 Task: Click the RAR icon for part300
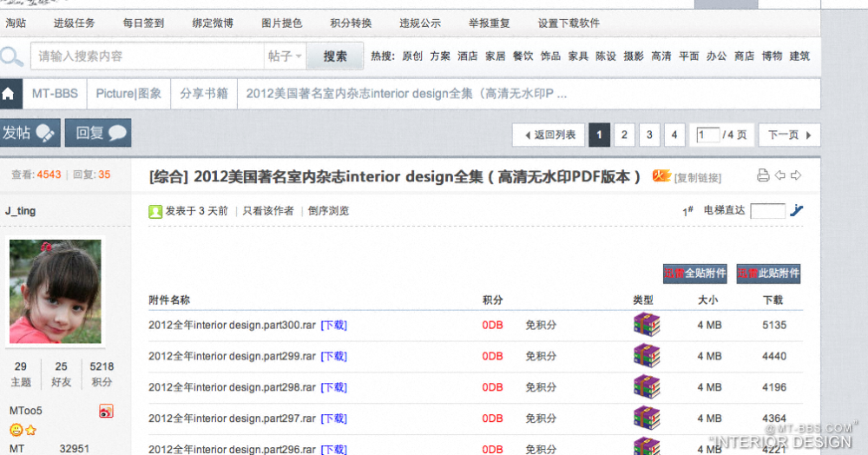pyautogui.click(x=648, y=325)
